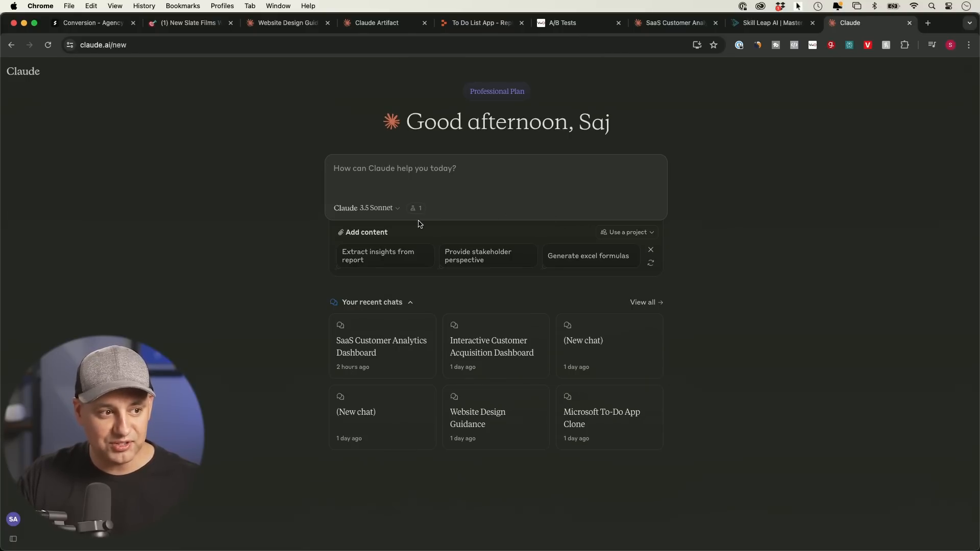The image size is (980, 551).
Task: Close the A/B Tests tab
Action: pos(619,23)
